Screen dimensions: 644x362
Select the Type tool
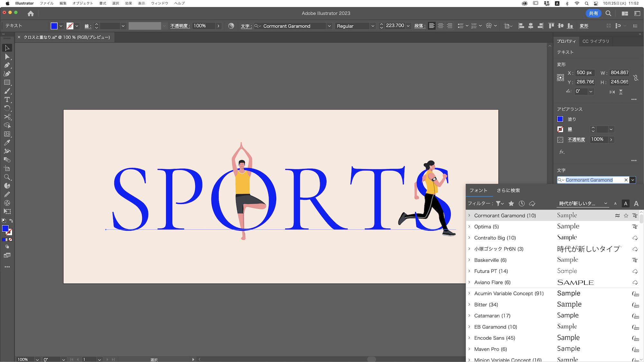[x=7, y=100]
